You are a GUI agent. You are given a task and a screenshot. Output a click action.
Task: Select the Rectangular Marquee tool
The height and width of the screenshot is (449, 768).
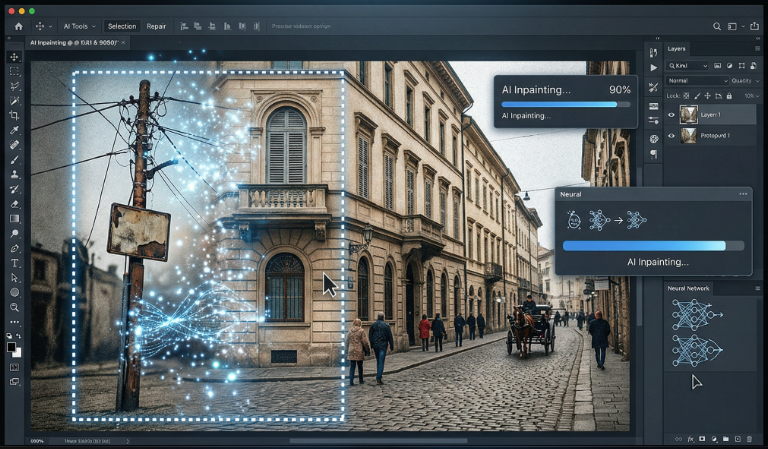(14, 72)
